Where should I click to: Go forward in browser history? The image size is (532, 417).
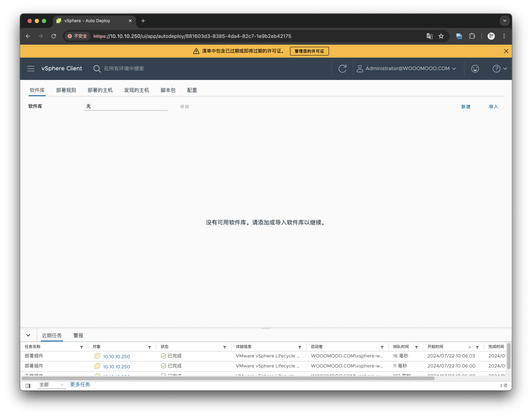pyautogui.click(x=41, y=36)
